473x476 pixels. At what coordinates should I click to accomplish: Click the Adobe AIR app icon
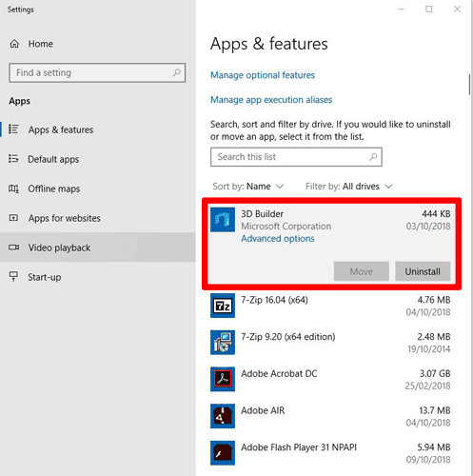click(223, 416)
